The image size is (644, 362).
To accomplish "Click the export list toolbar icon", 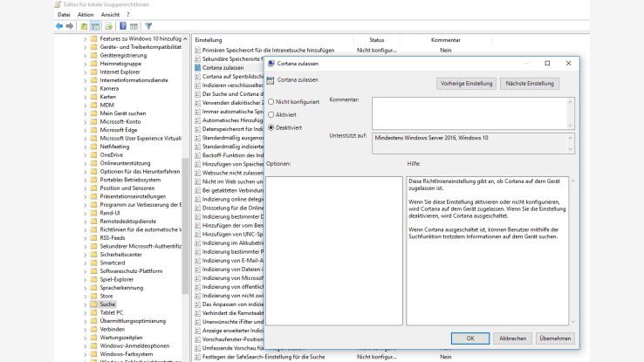I will 108,26.
